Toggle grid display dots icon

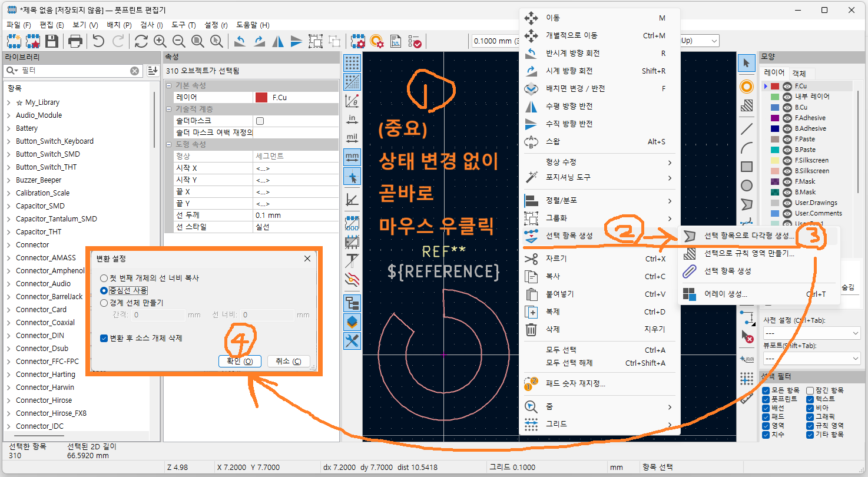[352, 62]
